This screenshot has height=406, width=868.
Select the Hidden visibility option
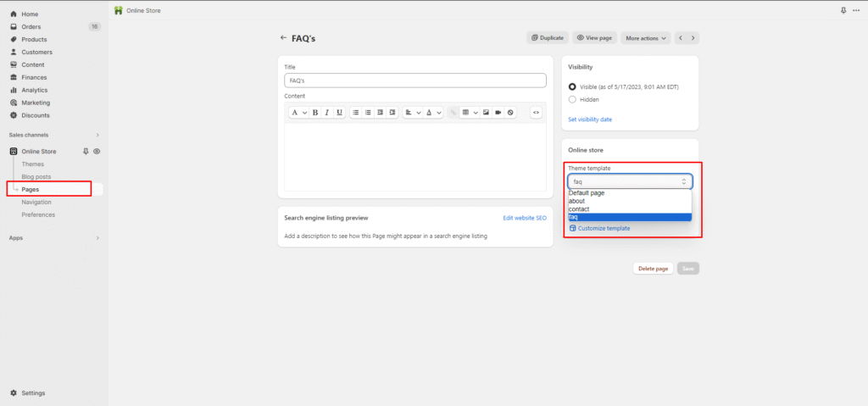coord(572,99)
